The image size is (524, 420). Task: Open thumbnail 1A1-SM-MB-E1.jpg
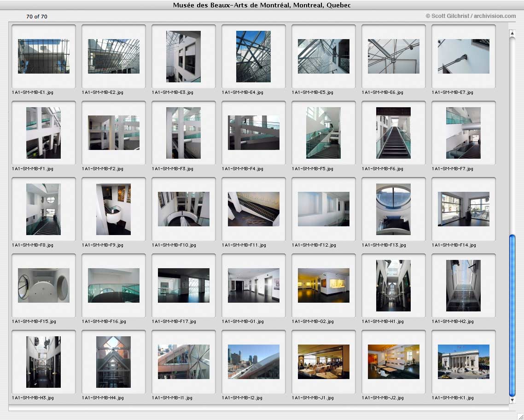tap(44, 57)
